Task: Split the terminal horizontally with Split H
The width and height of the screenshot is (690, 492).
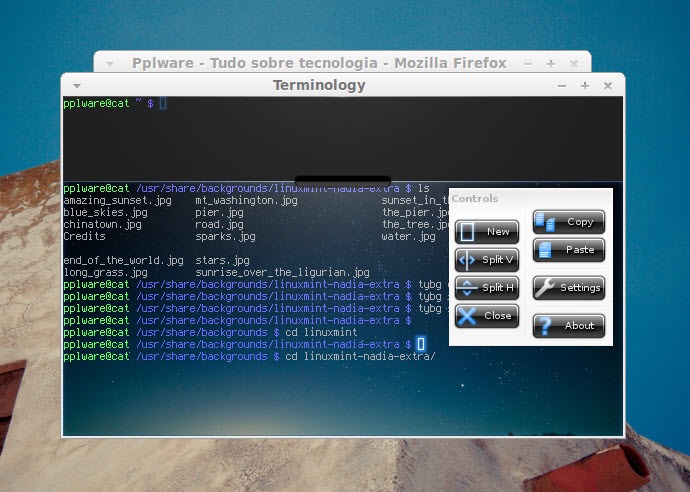Action: [487, 288]
